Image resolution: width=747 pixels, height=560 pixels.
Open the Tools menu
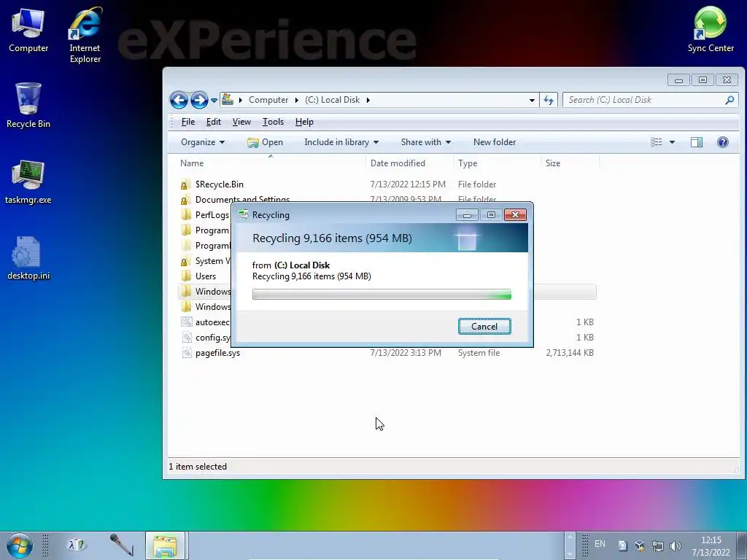(x=273, y=122)
